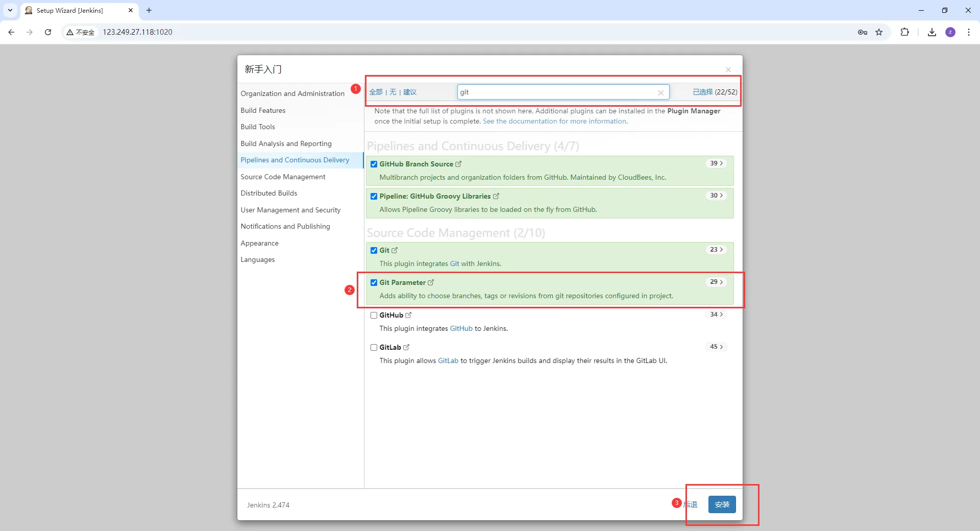Open Pipeline: GitHub Groovy Libraries external link icon
The image size is (980, 531).
tap(496, 196)
